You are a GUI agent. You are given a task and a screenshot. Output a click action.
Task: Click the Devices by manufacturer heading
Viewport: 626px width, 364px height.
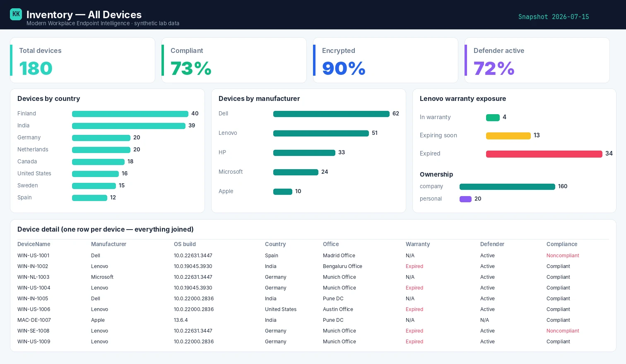[x=259, y=99]
